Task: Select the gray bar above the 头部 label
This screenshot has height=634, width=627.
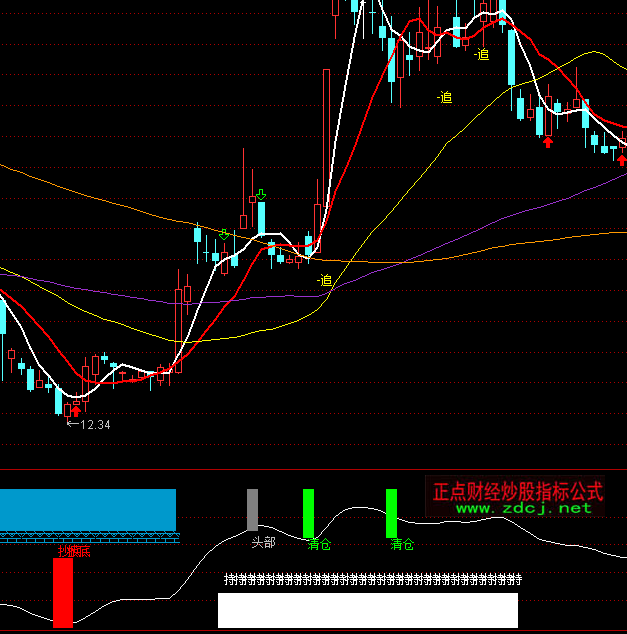Action: pyautogui.click(x=253, y=510)
